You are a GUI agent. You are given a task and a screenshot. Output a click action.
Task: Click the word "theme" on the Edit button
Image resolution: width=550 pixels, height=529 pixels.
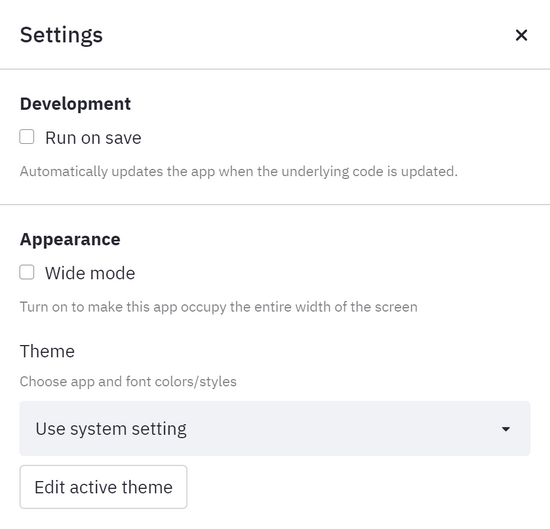[x=147, y=487]
